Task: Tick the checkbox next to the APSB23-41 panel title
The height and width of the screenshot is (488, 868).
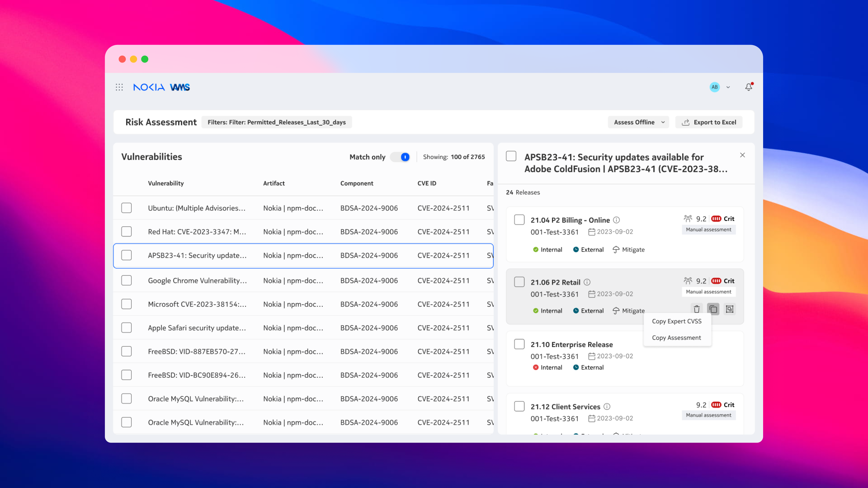Action: (511, 156)
